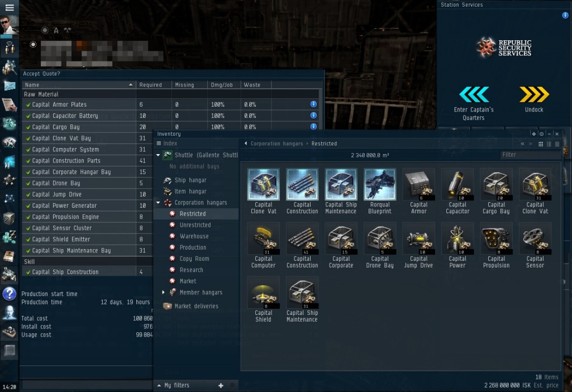The width and height of the screenshot is (572, 392).
Task: Open the Research corporation hangar
Action: (191, 270)
